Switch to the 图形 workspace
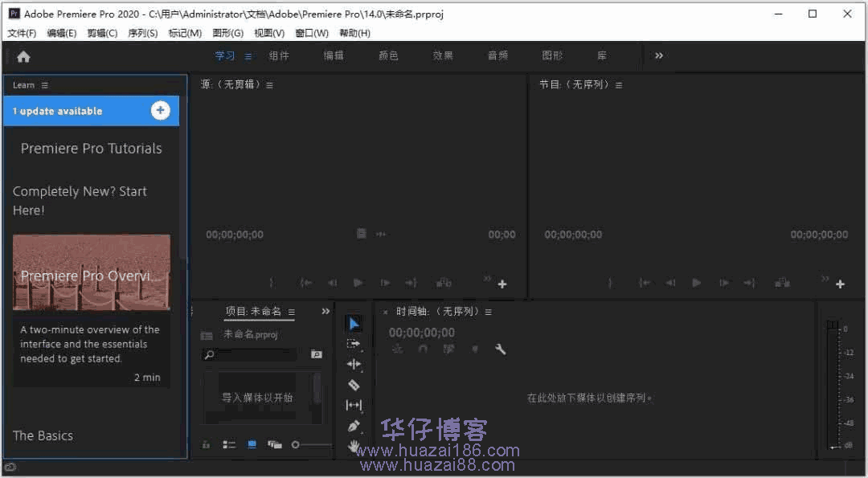 point(552,55)
